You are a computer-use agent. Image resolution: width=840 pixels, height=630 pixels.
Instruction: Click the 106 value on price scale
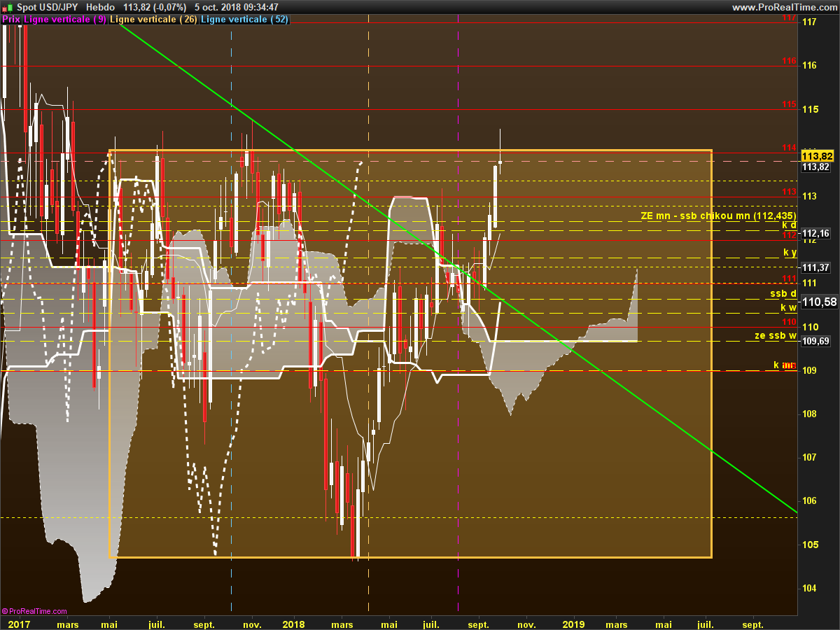pyautogui.click(x=810, y=501)
